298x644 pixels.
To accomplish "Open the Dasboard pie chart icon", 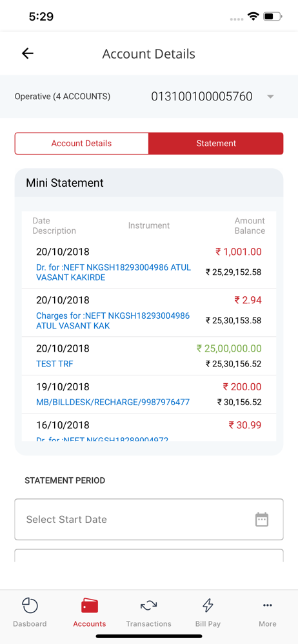I will tap(30, 605).
